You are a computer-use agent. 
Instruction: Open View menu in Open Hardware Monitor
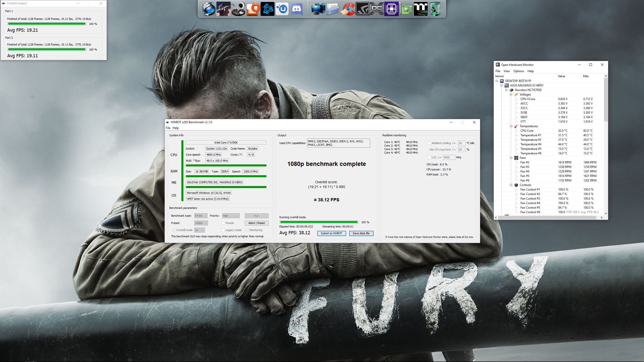click(x=507, y=71)
